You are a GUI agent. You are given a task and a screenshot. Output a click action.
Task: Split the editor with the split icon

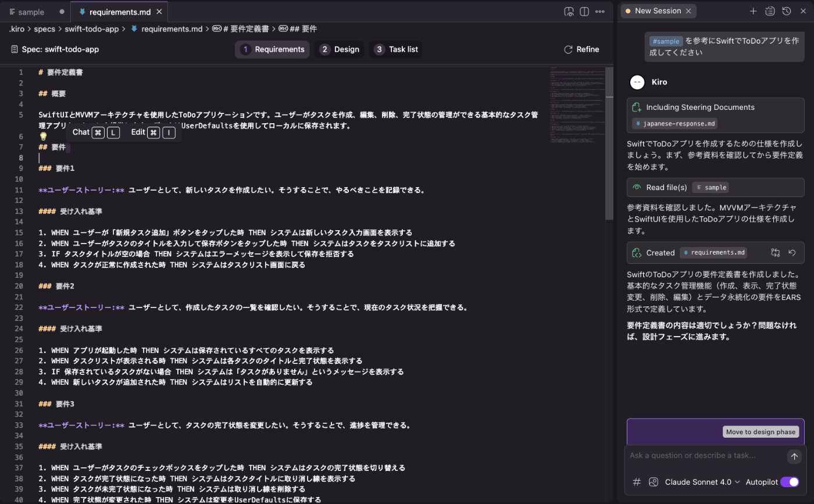(584, 12)
